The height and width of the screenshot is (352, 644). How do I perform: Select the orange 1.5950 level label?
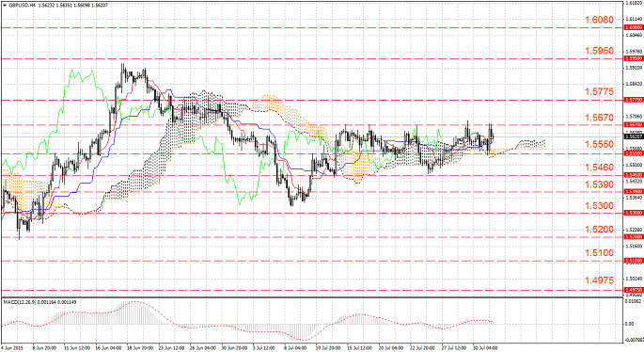coord(599,51)
